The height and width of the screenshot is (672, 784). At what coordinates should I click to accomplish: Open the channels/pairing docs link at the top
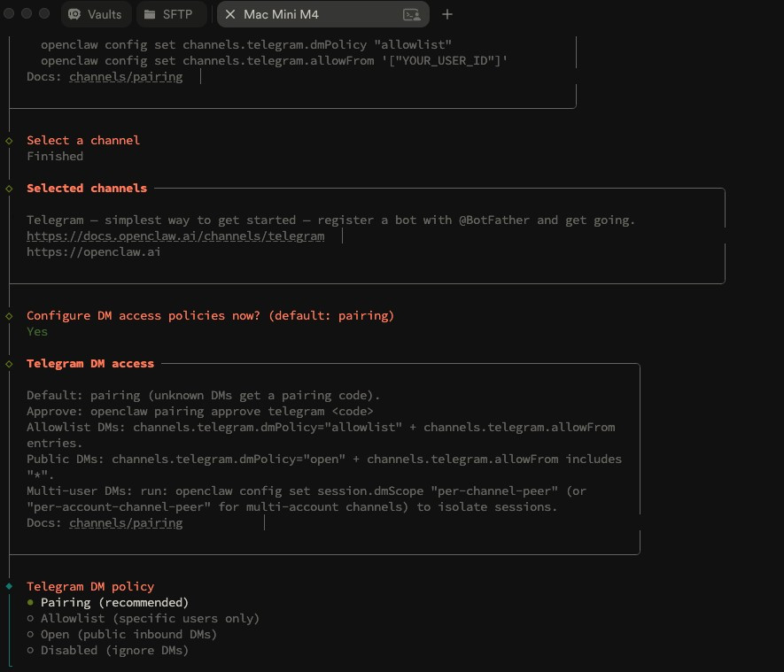[126, 77]
